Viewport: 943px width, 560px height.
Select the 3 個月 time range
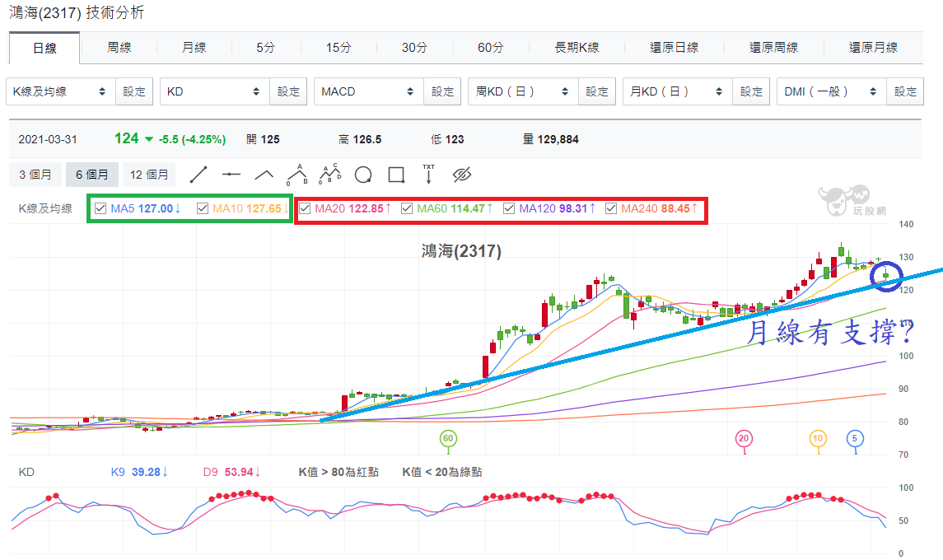point(35,175)
